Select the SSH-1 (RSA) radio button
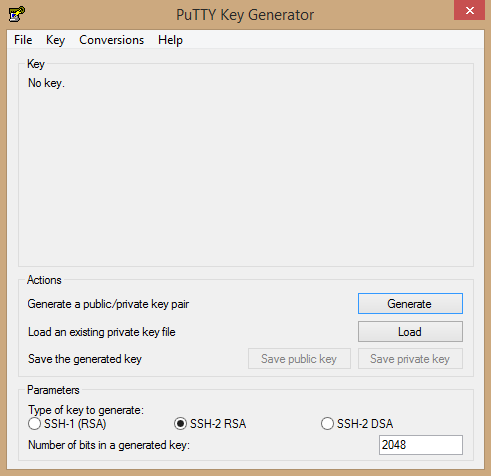Screen dimensions: 491x476 pyautogui.click(x=34, y=424)
